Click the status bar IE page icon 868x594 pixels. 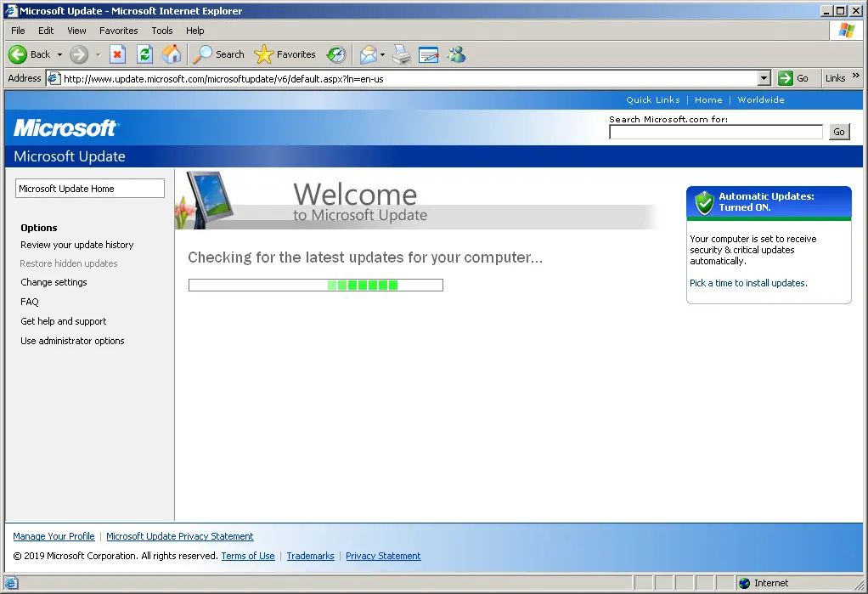pos(12,583)
